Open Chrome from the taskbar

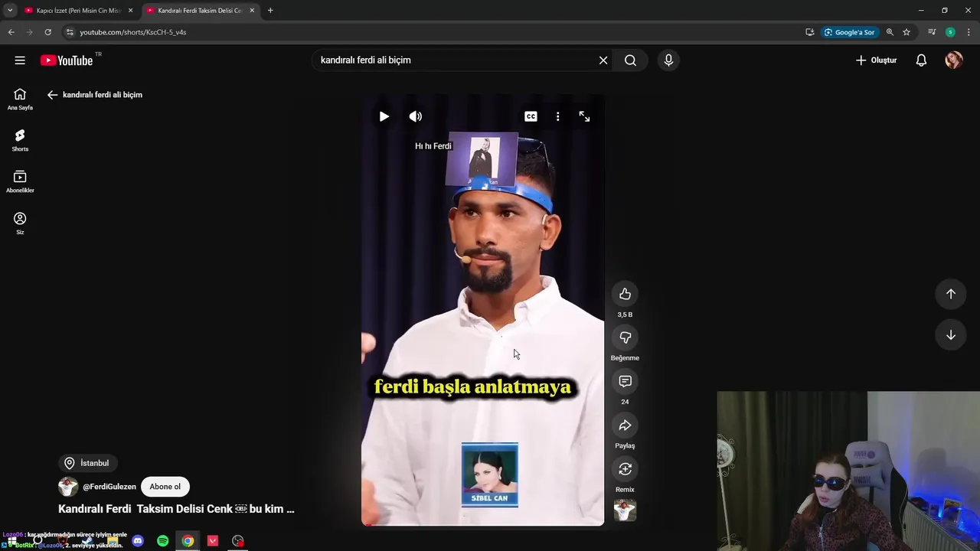pos(188,541)
